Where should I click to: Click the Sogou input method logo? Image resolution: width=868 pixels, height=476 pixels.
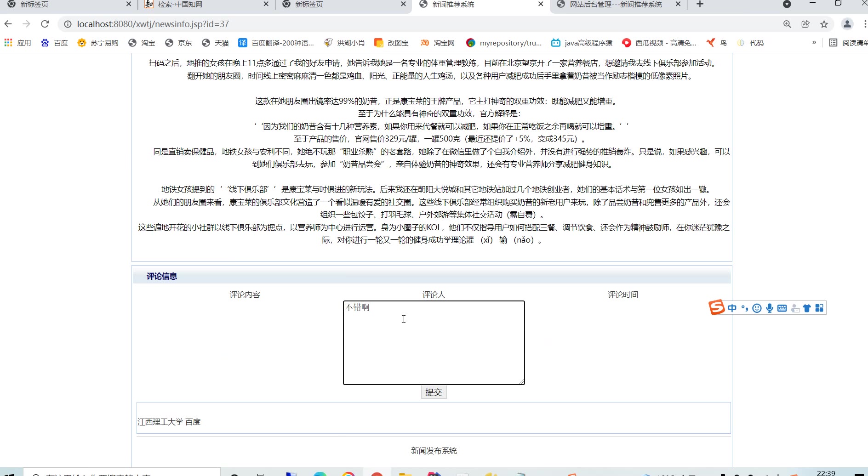[716, 307]
